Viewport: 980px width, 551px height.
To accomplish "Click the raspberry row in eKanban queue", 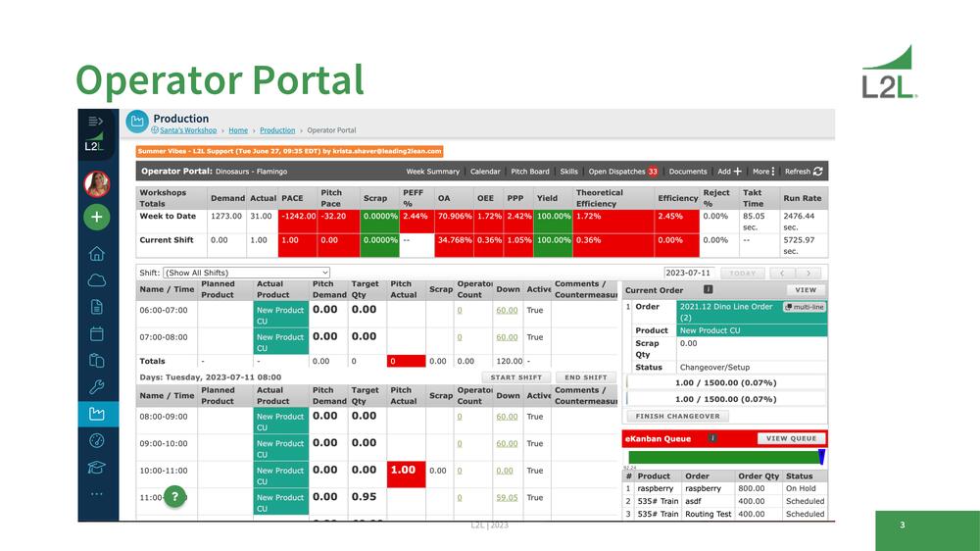I will [725, 488].
